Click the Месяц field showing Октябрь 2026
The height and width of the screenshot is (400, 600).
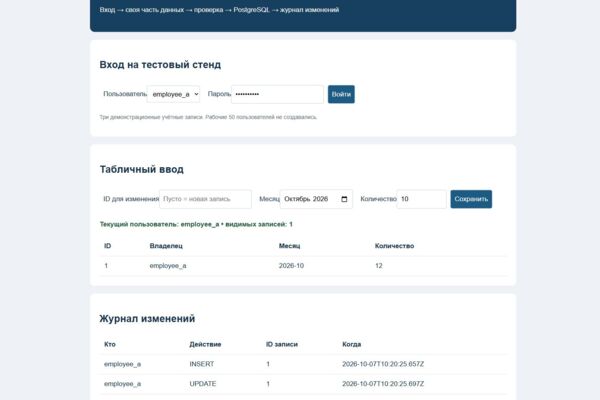coord(316,199)
